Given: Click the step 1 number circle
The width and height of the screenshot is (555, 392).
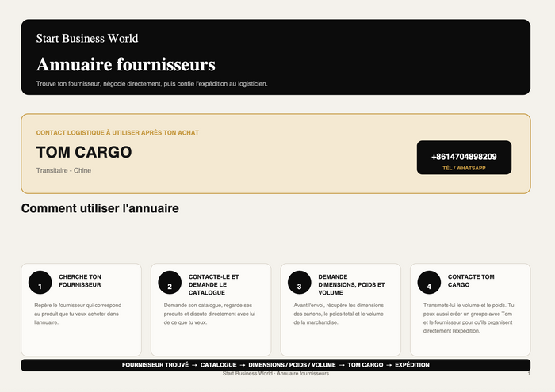Looking at the screenshot, I should tap(40, 283).
